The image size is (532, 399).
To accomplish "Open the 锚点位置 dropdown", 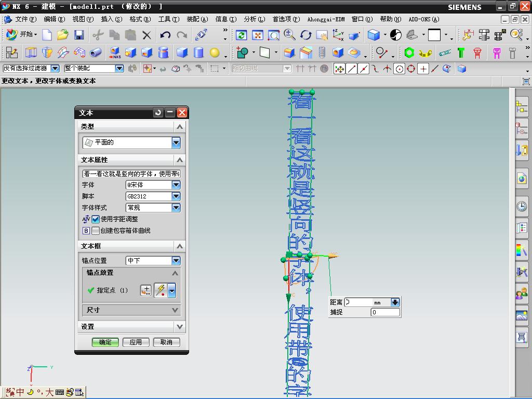I will [x=176, y=261].
